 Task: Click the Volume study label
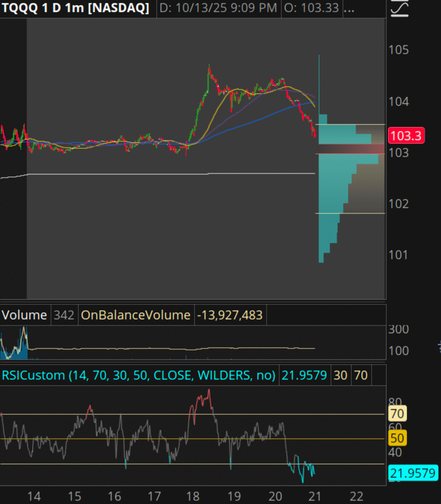click(24, 315)
